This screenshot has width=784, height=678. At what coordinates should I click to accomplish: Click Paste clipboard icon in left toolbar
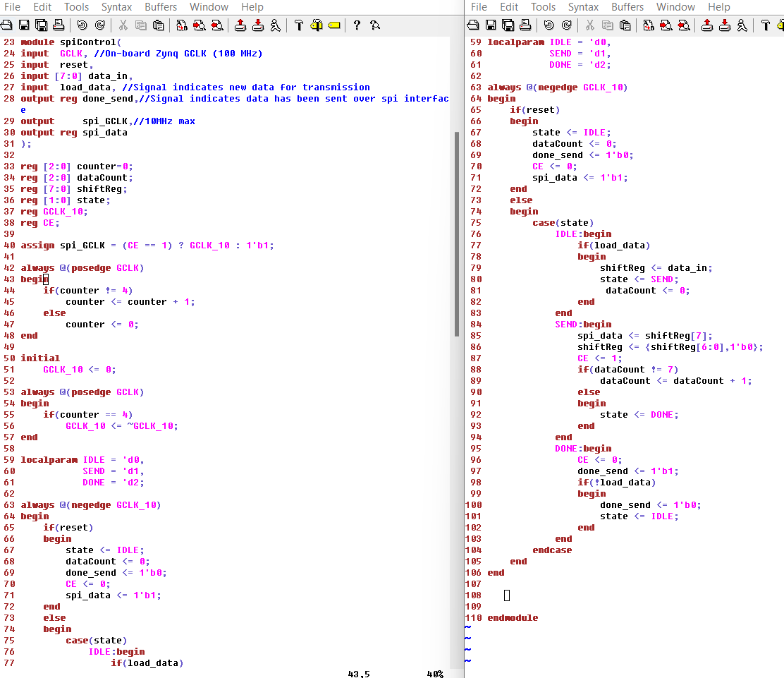click(x=159, y=25)
